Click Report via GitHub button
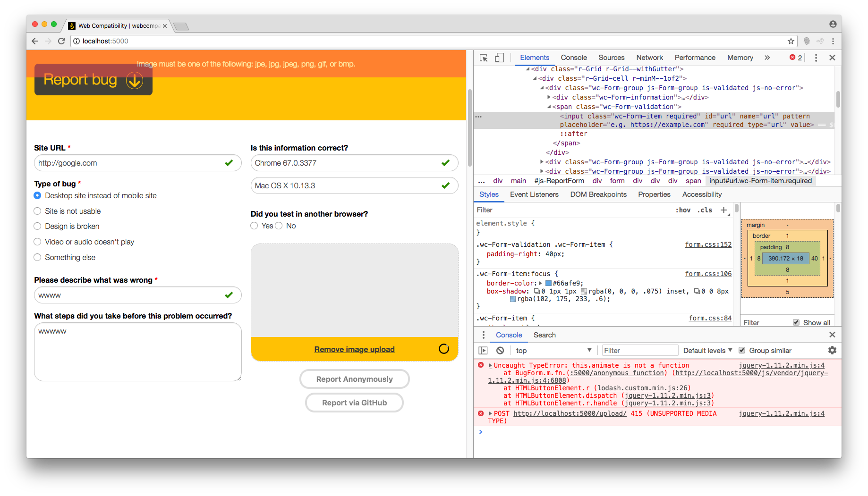 354,403
